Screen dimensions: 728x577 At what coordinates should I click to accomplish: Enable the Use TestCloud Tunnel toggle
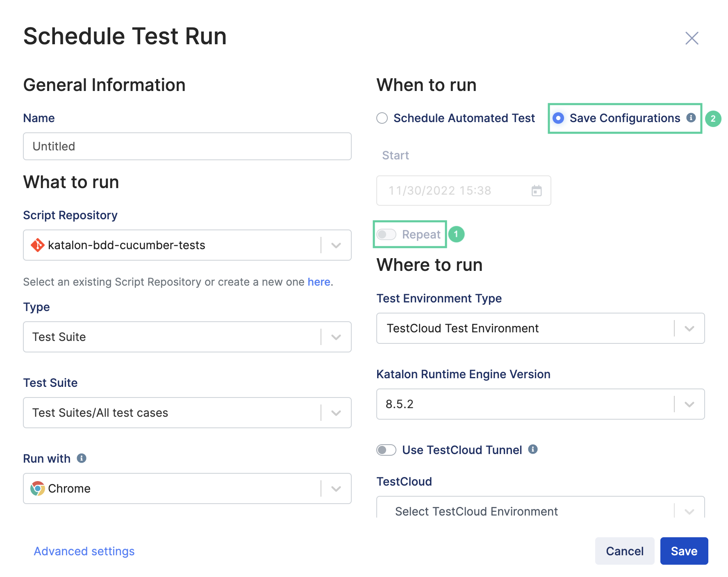pos(386,450)
